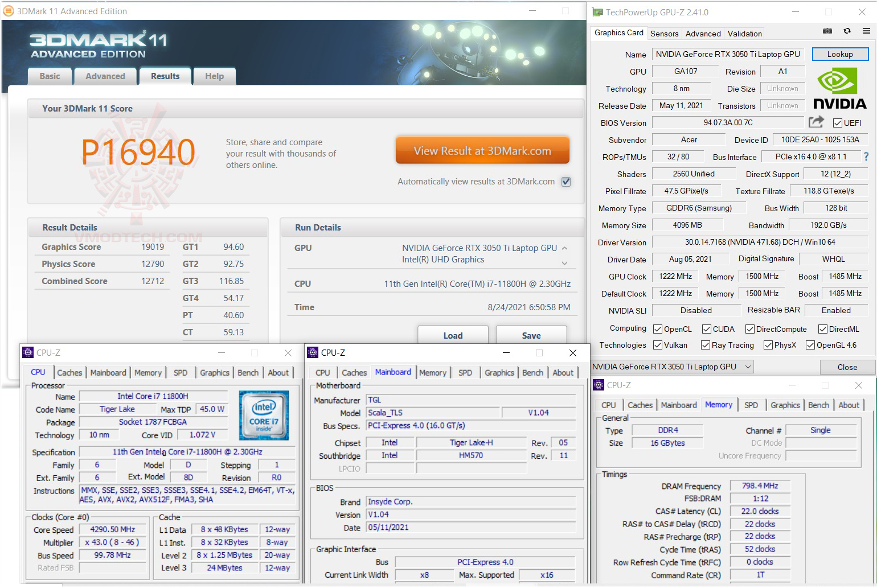This screenshot has width=877, height=588.
Task: Click the Lookup button in GPU-Z
Action: click(x=840, y=54)
